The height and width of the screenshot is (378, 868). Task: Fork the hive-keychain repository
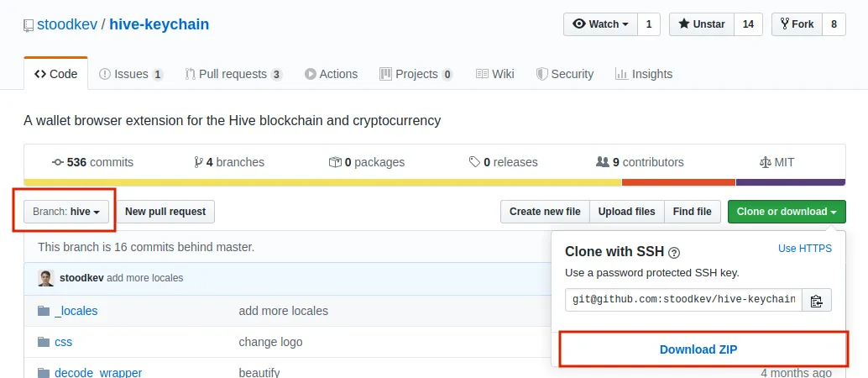[797, 24]
